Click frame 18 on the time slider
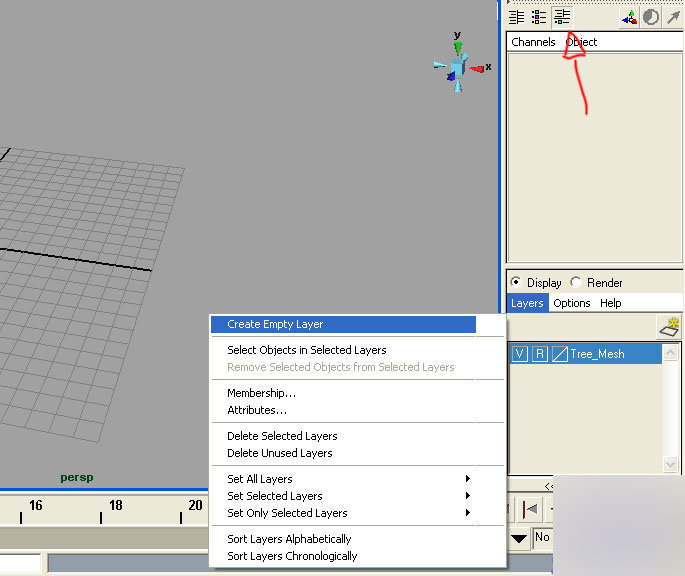The height and width of the screenshot is (576, 685). point(116,505)
